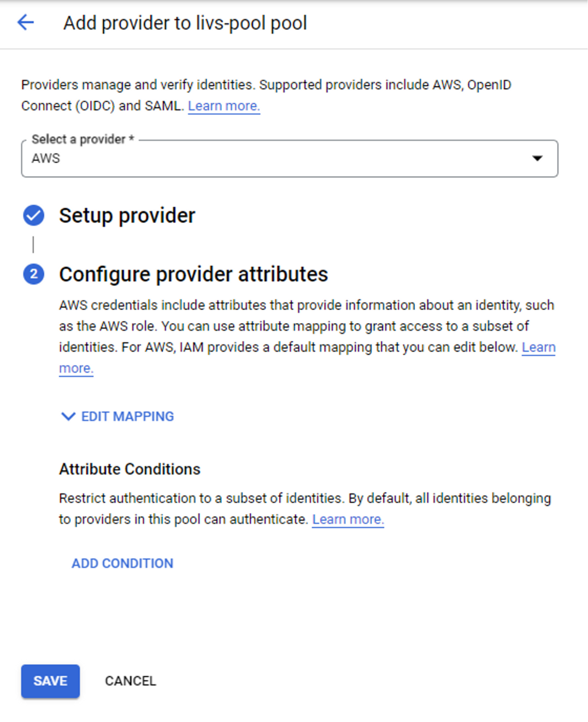Screen dimensions: 588x722
Task: Open Learn more link about supported providers
Action: pyautogui.click(x=224, y=106)
